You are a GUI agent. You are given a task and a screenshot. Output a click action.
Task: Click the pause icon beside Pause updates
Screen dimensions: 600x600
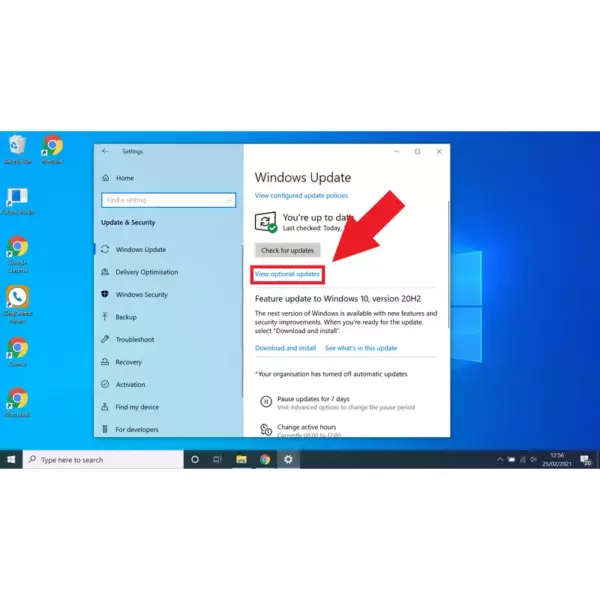[266, 401]
